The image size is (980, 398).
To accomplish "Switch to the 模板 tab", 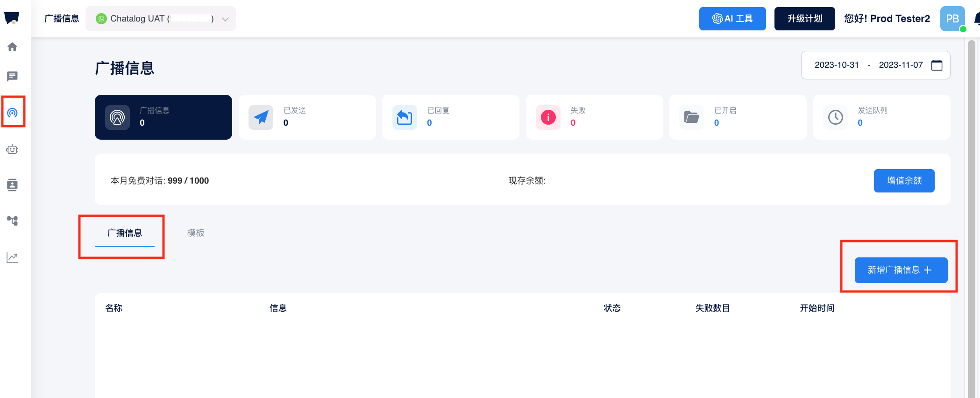I will coord(196,233).
